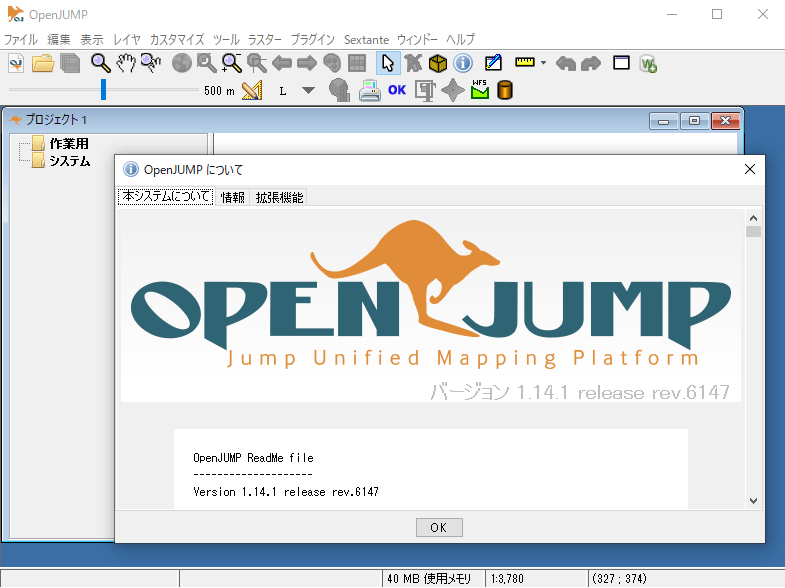Close the OpenJUMP について dialog

click(x=749, y=169)
